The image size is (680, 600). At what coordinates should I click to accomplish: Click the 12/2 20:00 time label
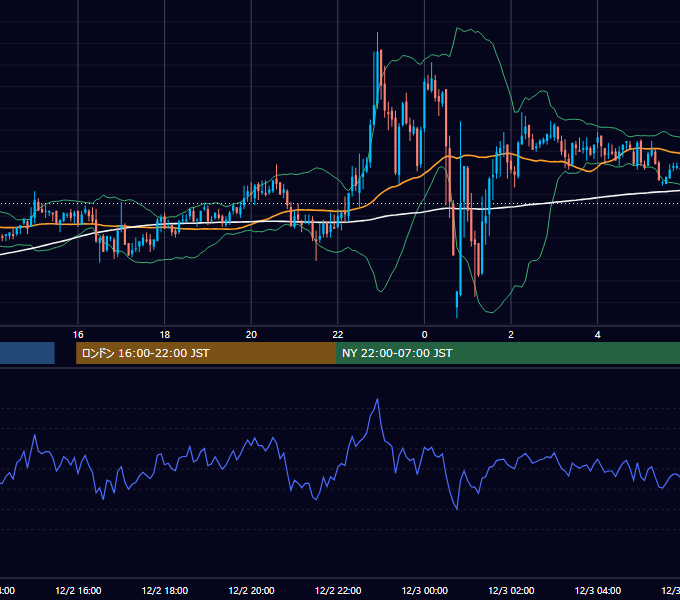[251, 590]
